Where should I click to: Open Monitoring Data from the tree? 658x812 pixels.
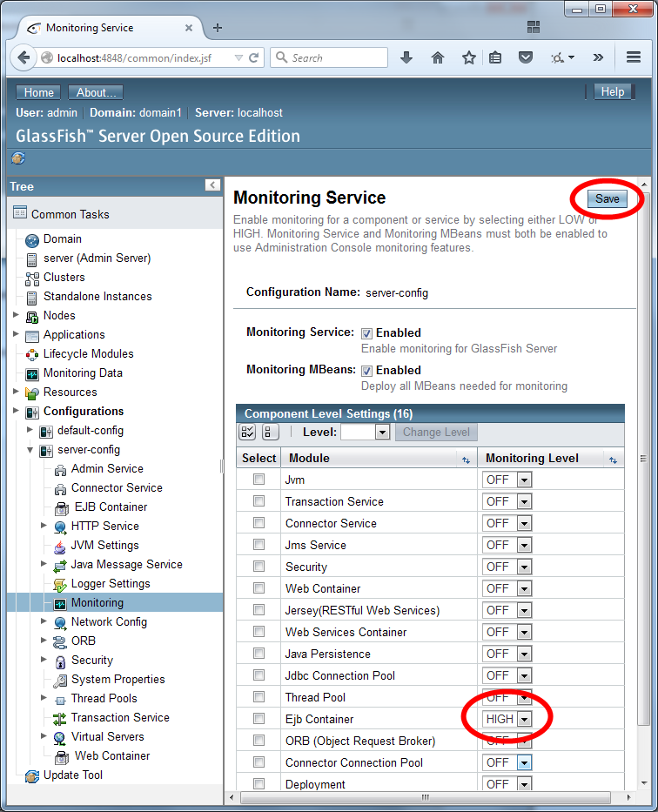point(33,373)
